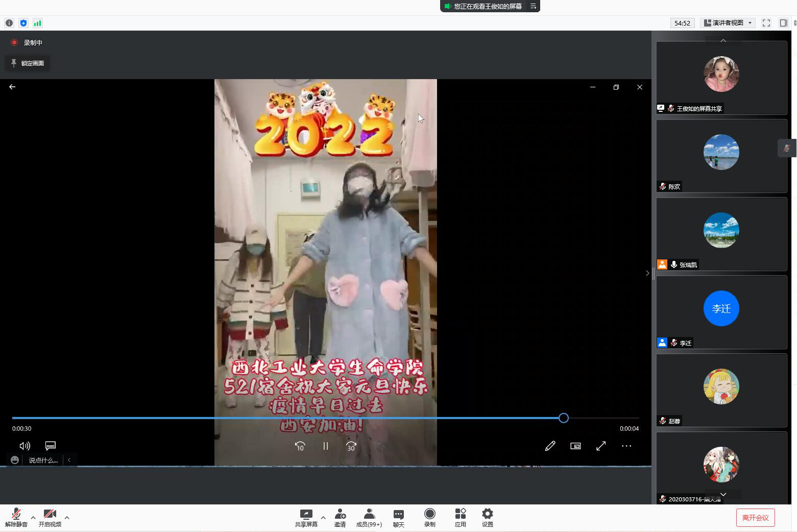The width and height of the screenshot is (797, 532).
Task: Open the 应用 apps icon
Action: [460, 517]
